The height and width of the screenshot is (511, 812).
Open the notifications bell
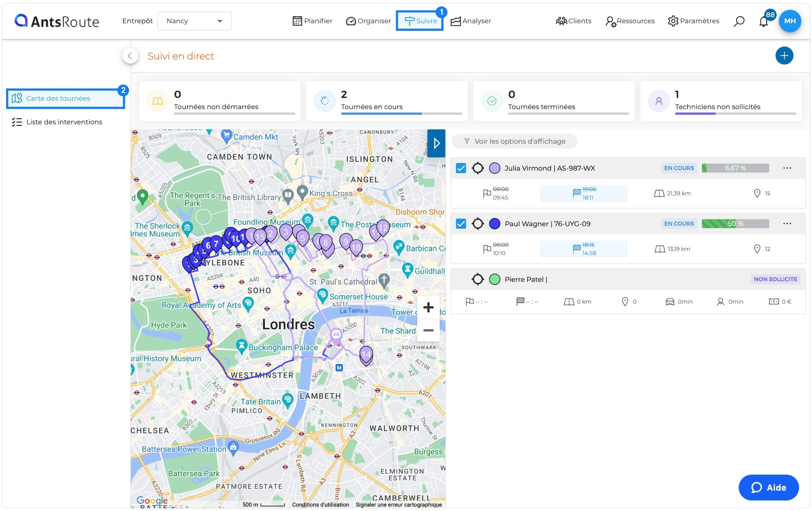763,21
